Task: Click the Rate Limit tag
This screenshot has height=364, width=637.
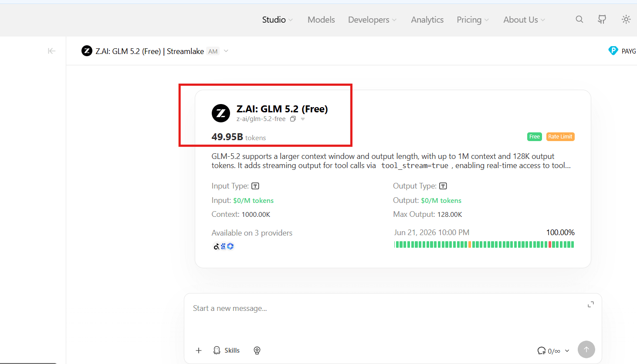Action: (x=560, y=137)
